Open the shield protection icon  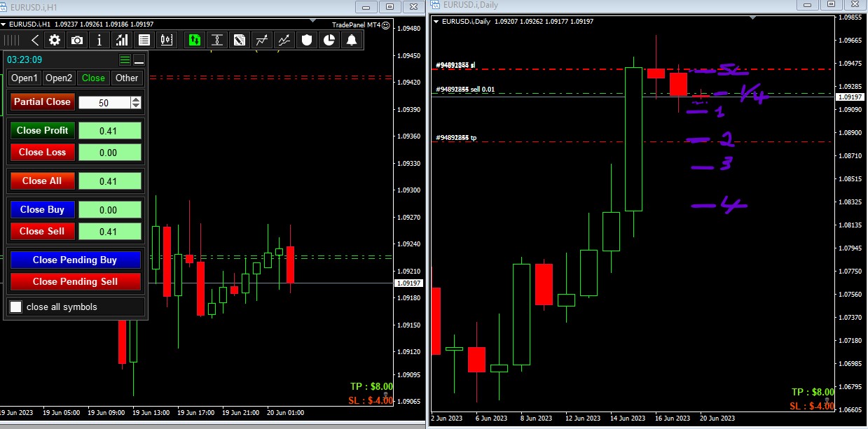(306, 40)
